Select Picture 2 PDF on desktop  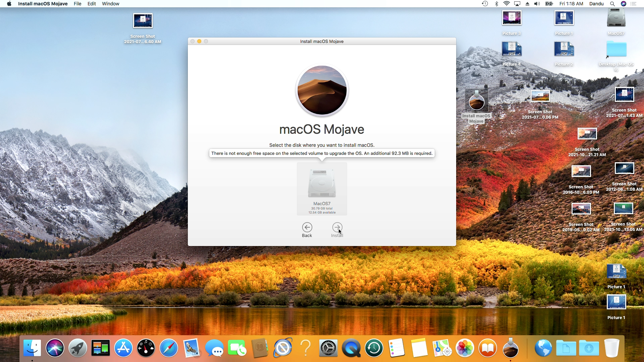(x=564, y=49)
